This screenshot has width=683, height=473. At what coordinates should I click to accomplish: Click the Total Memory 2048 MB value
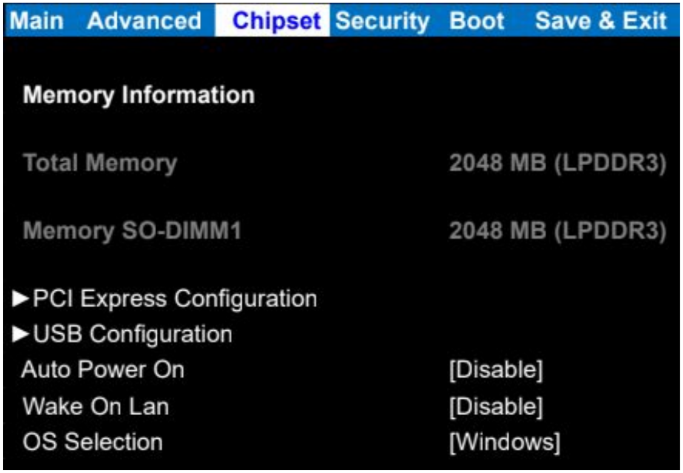click(557, 163)
